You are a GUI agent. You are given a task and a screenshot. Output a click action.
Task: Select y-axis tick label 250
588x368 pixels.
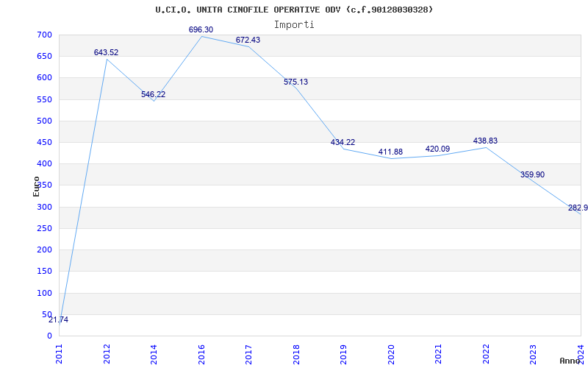[45, 229]
